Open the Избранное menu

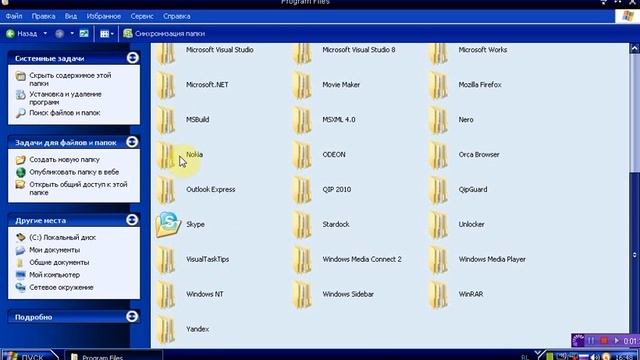pos(104,16)
